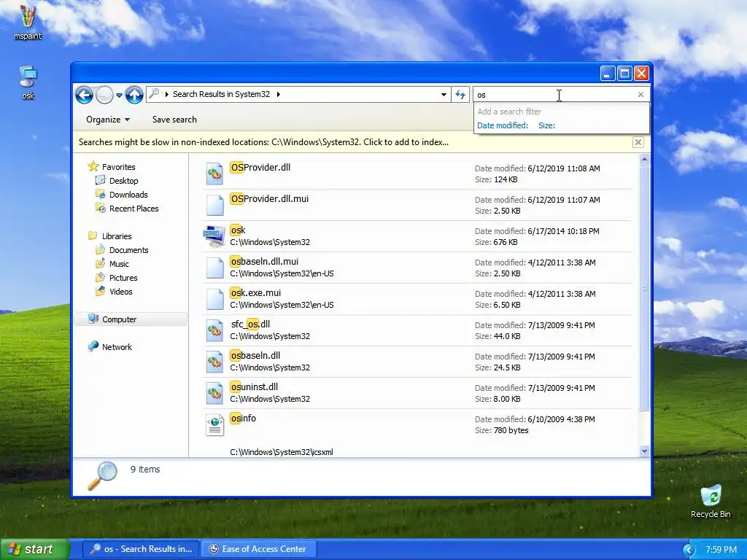Click the sfc_os.dll file icon
This screenshot has width=747, height=560.
pos(214,330)
